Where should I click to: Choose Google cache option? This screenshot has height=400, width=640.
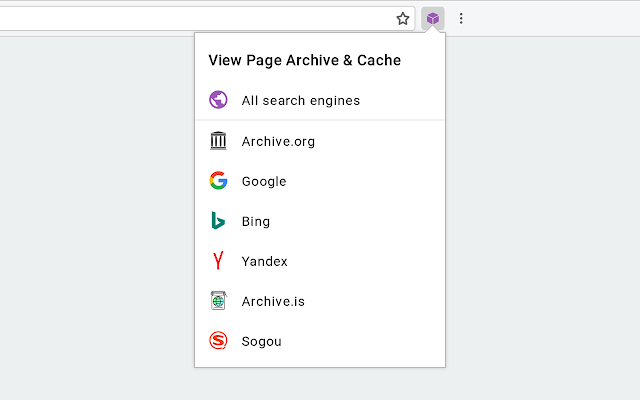[x=320, y=181]
